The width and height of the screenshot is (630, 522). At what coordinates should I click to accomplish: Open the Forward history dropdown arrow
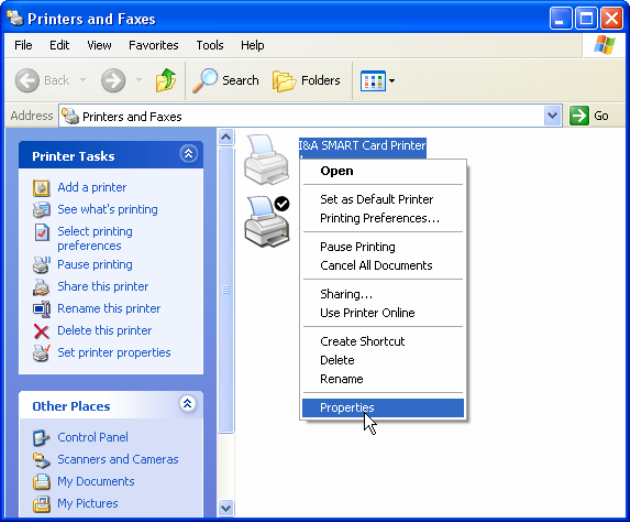(139, 80)
